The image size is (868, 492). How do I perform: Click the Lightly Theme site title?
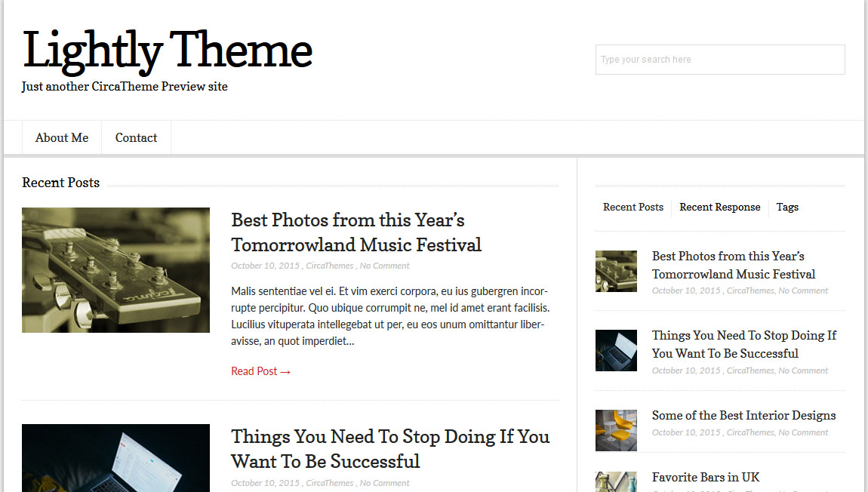pos(167,51)
